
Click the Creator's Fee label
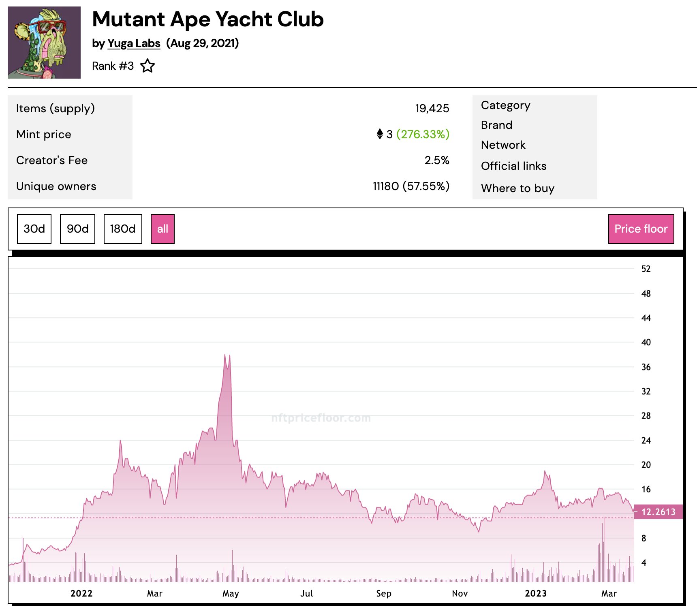pos(52,160)
